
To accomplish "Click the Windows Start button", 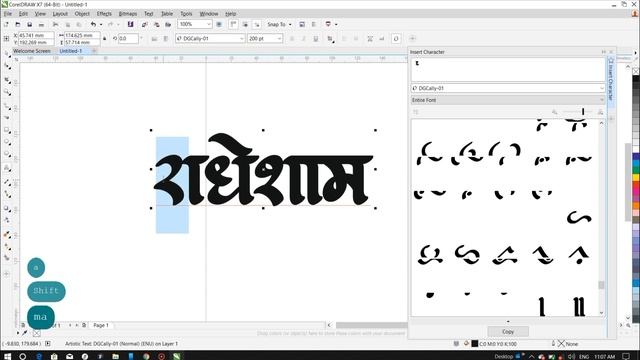I will 7,356.
